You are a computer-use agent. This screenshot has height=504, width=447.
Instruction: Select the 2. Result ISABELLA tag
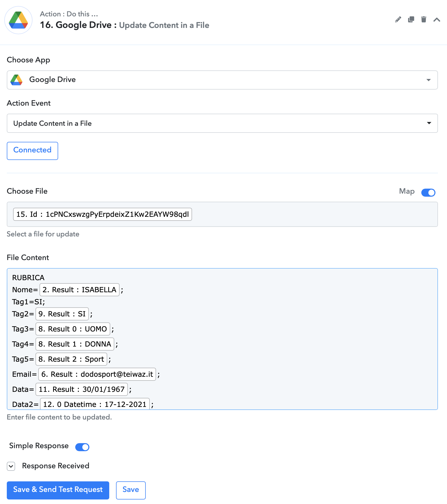(x=79, y=290)
